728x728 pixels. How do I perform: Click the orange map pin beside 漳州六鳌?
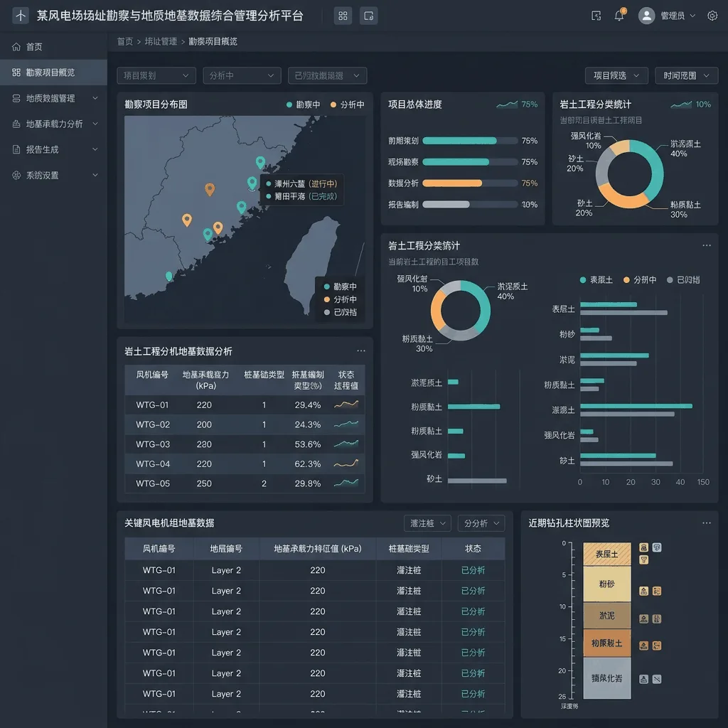click(x=210, y=189)
